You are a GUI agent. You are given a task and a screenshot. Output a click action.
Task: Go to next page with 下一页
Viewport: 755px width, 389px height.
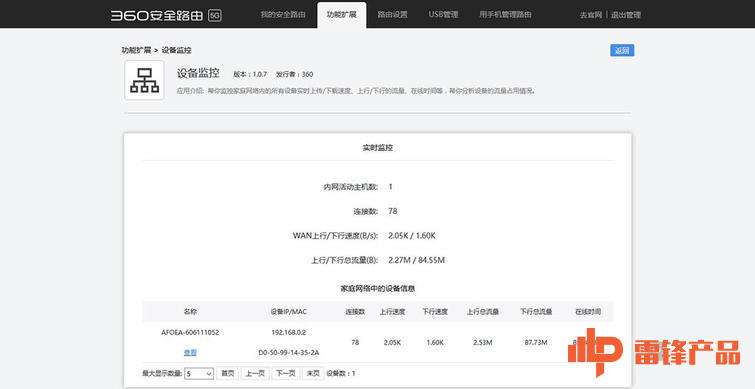coord(286,373)
